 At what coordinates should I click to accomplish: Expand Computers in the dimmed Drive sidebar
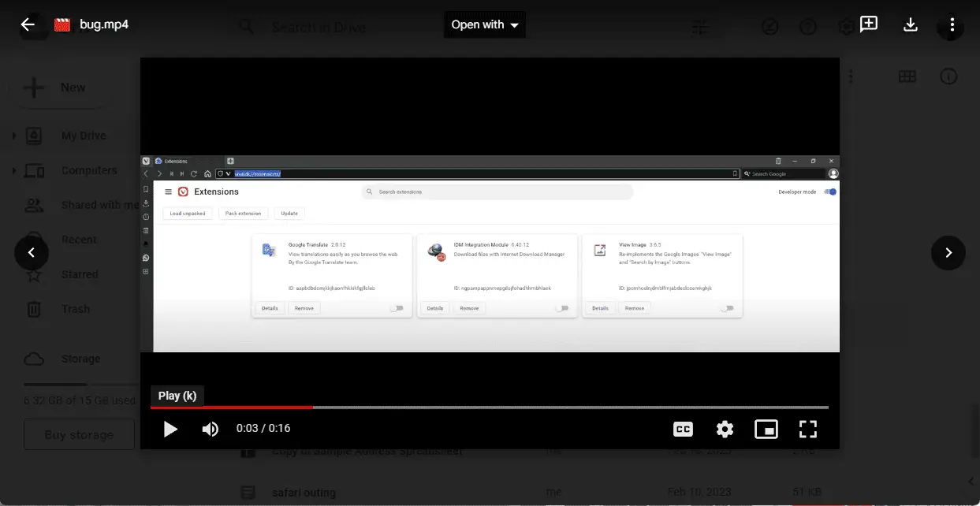pos(14,170)
